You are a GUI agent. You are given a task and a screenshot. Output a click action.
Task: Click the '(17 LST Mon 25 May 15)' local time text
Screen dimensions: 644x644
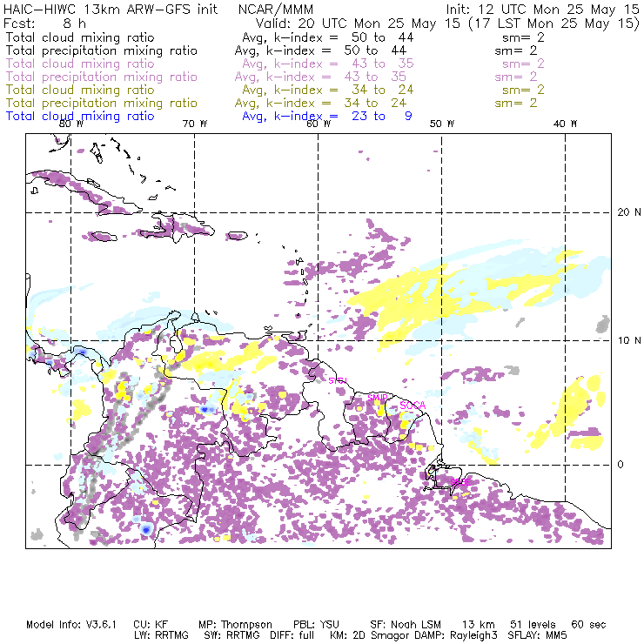coord(554,23)
